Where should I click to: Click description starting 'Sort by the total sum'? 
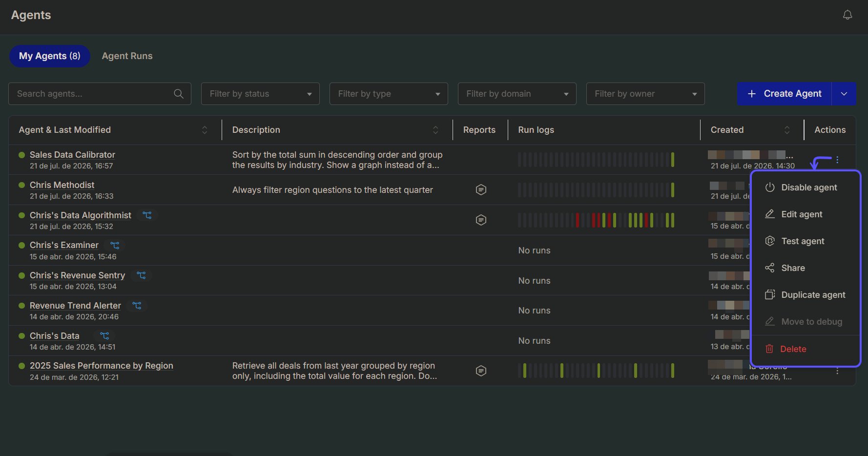pyautogui.click(x=337, y=160)
